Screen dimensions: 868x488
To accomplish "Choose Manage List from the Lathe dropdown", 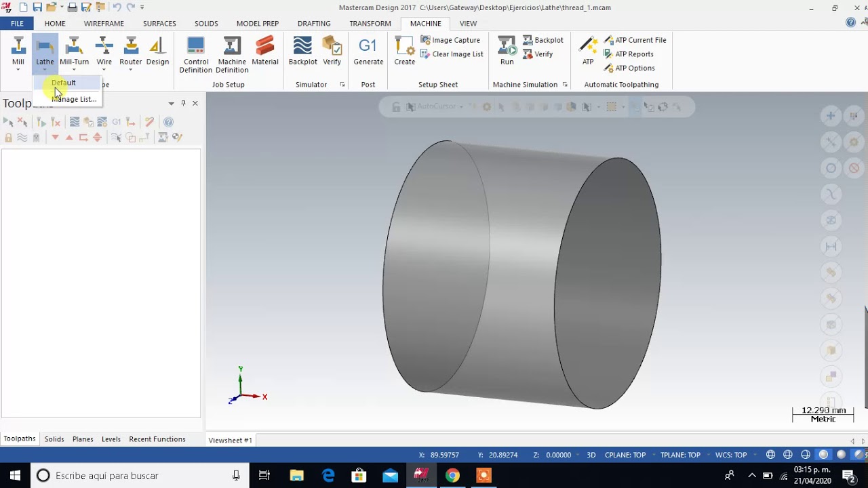I will click(74, 99).
